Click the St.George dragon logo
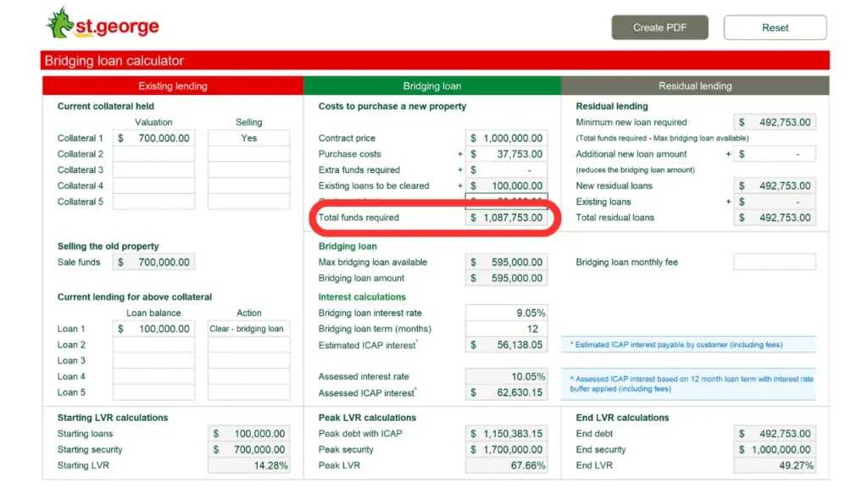Screen dimensions: 868x488 (x=103, y=23)
